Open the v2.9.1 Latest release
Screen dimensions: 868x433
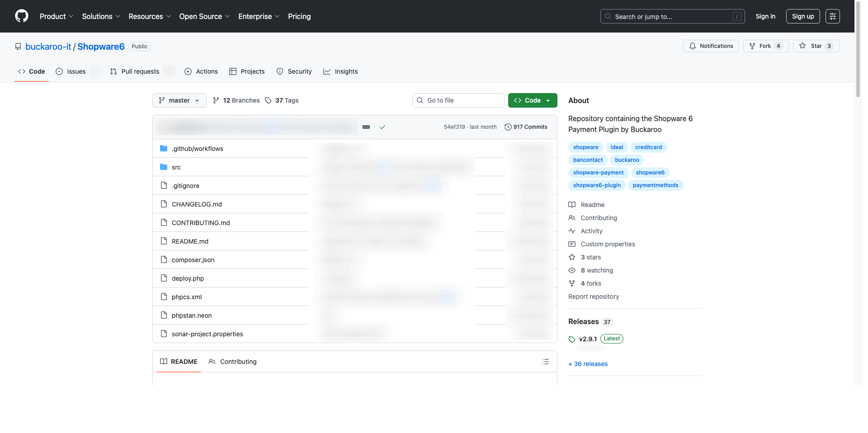[596, 339]
